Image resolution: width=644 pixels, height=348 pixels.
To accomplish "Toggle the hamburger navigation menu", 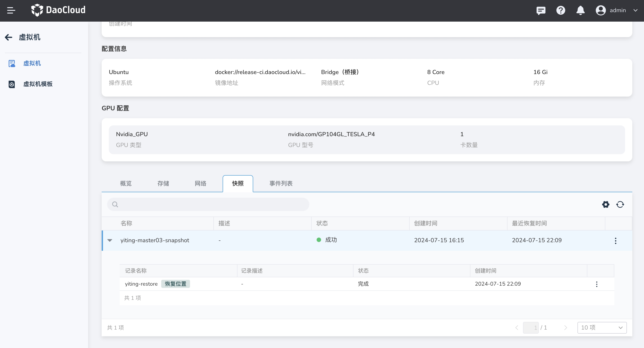I will click(x=11, y=10).
